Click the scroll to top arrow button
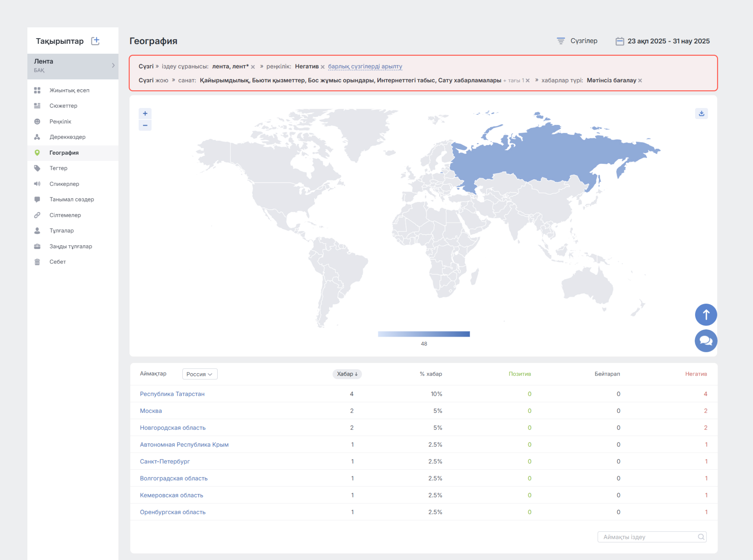 (706, 315)
